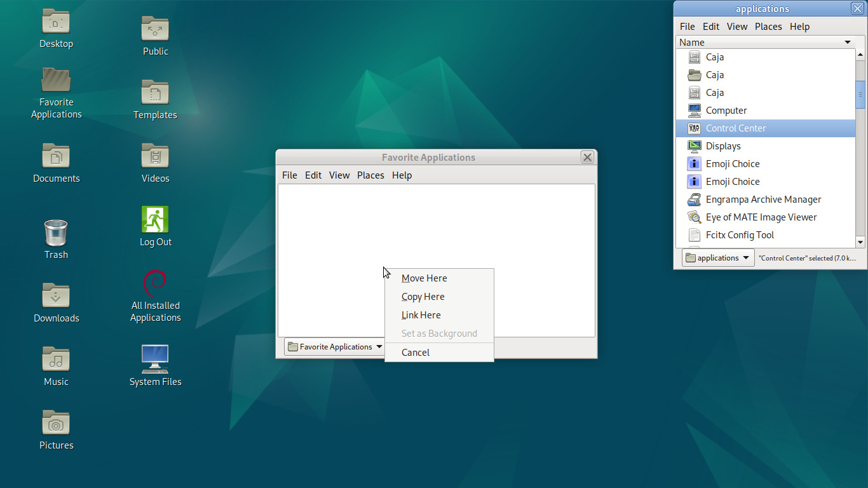The width and height of the screenshot is (868, 488).
Task: Select Engrampa Archive Manager entry
Action: (x=766, y=200)
